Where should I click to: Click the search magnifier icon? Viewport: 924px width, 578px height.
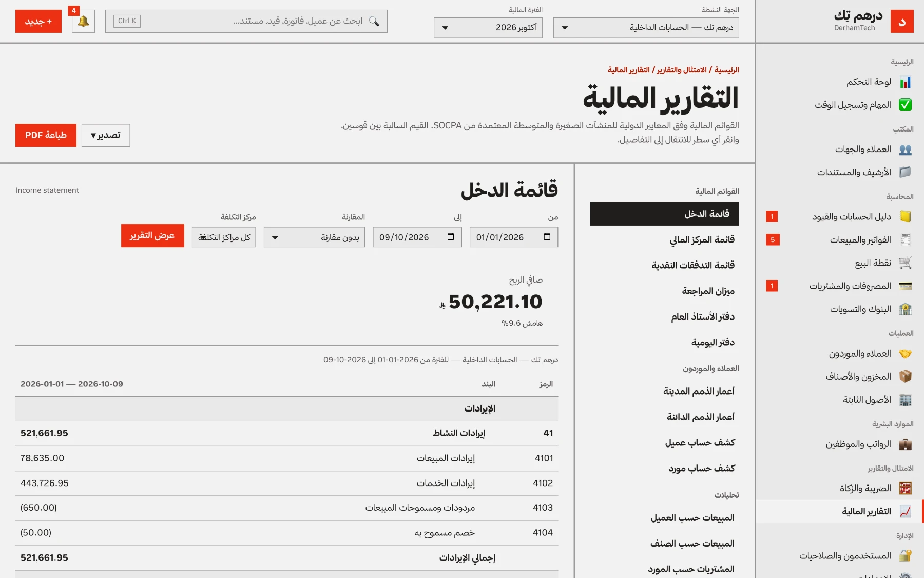(x=374, y=21)
